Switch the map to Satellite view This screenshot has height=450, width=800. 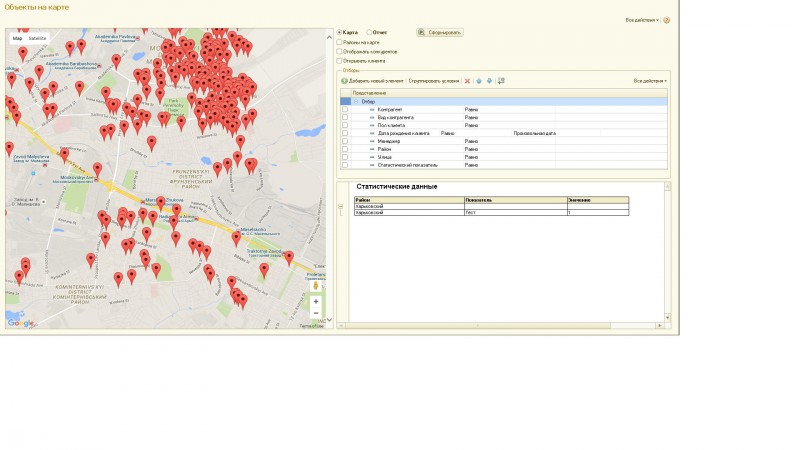coord(37,38)
